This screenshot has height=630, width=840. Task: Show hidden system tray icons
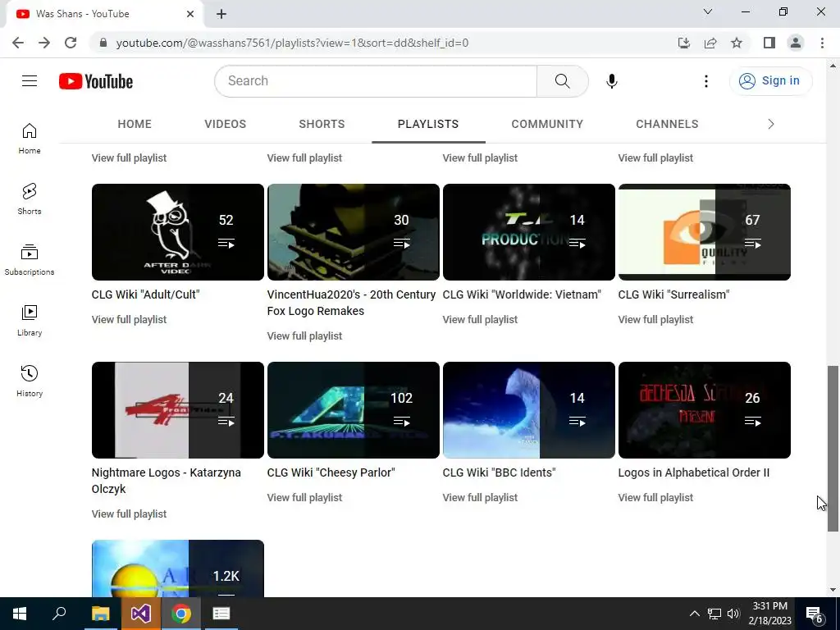(x=694, y=614)
